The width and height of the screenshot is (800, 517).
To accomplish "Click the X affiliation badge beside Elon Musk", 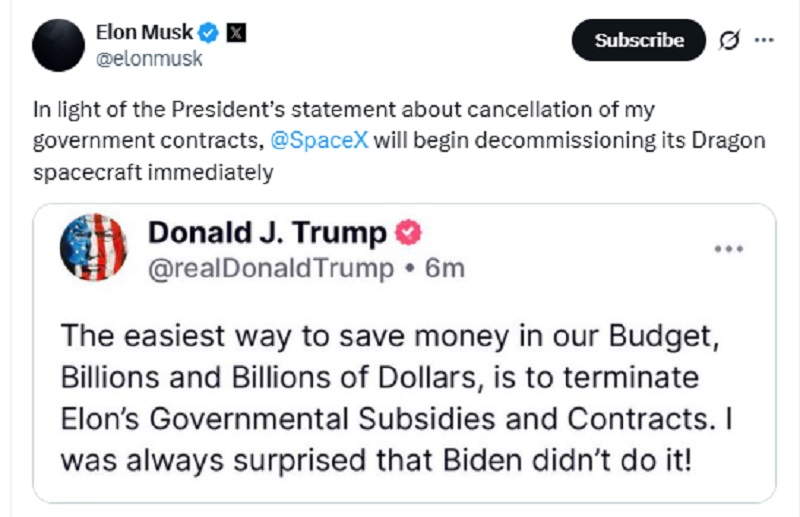I will pyautogui.click(x=236, y=33).
